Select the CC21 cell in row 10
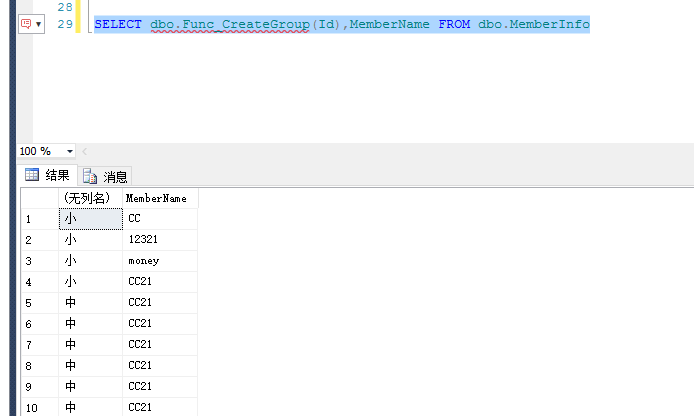Image resolution: width=694 pixels, height=416 pixels. tap(160, 407)
